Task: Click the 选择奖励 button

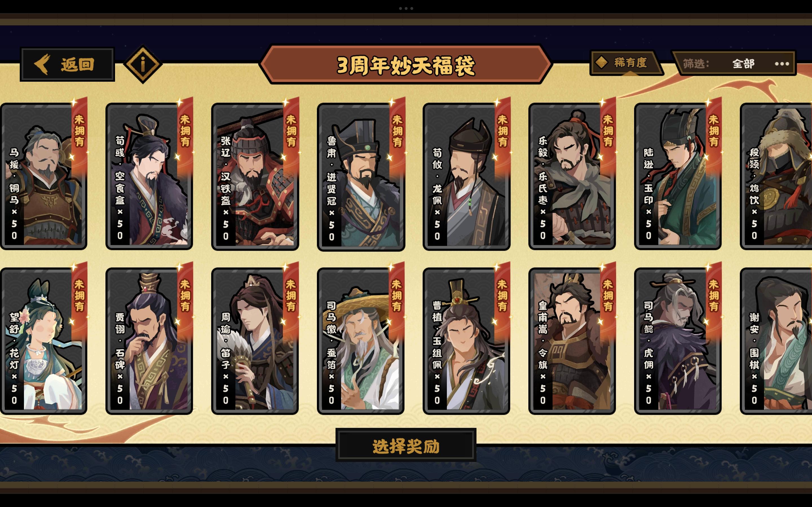Action: 406,446
